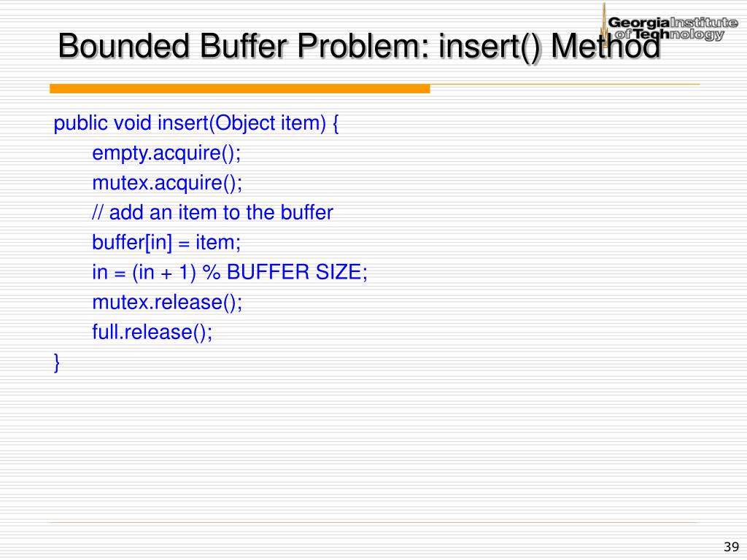Click the buffer[in] = item; line
The width and height of the screenshot is (747, 560).
coord(166,242)
